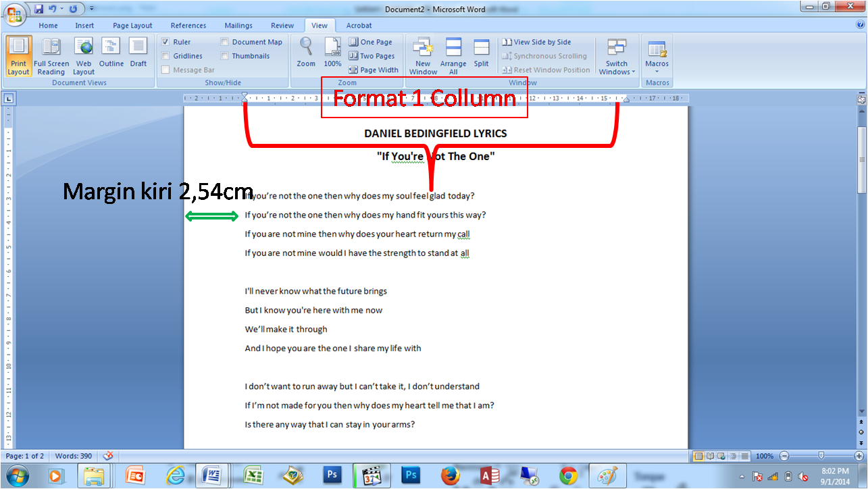868x489 pixels.
Task: Enable the Gridlines checkbox
Action: 165,56
